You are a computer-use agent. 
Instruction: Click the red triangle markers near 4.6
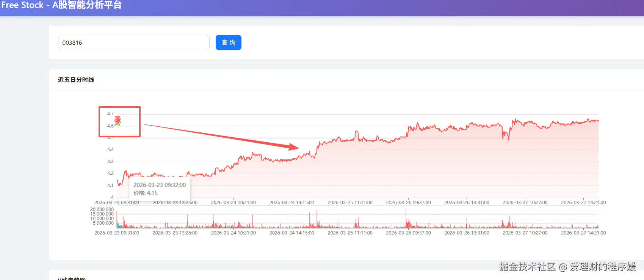[118, 121]
